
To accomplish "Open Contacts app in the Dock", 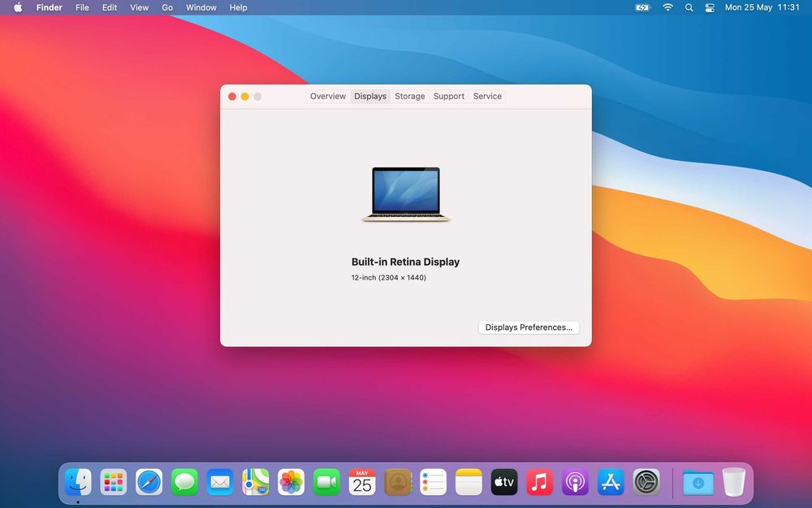I will pos(398,482).
